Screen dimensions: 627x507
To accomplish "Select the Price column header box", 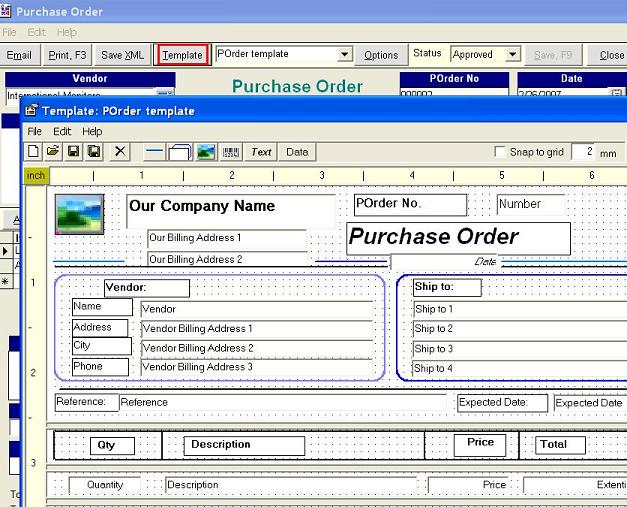I will point(480,445).
